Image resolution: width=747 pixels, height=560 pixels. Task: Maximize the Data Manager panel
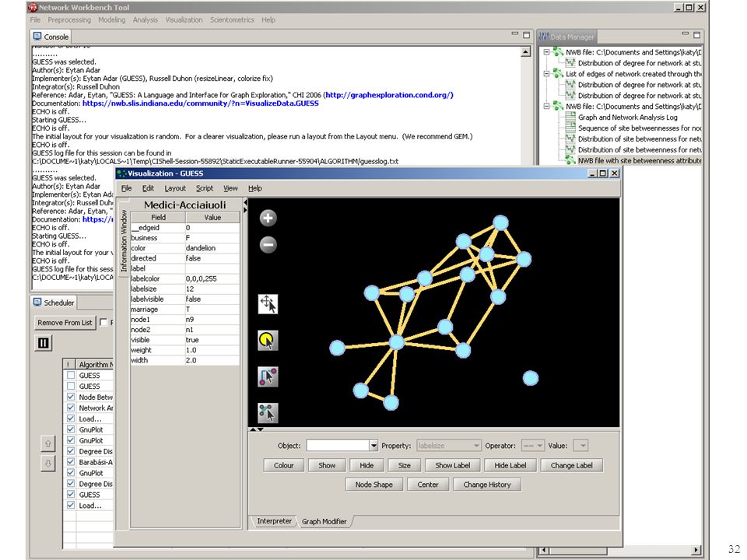point(697,35)
